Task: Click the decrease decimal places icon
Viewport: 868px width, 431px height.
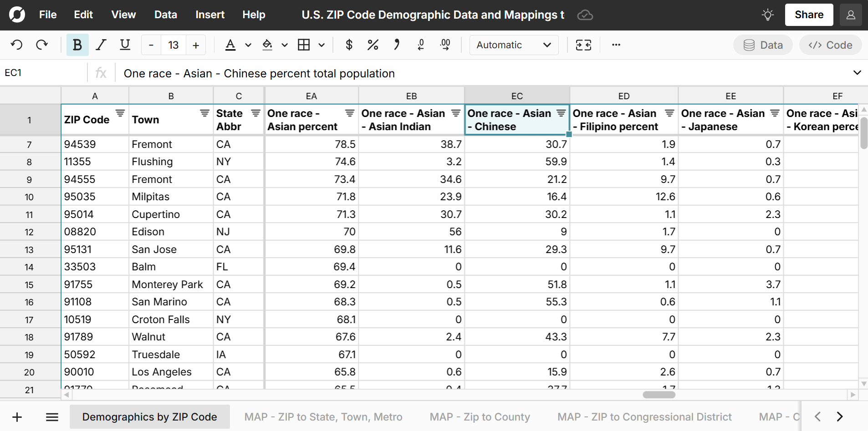Action: click(421, 45)
